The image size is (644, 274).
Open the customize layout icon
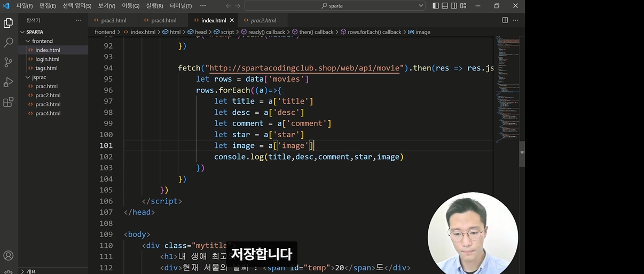[x=463, y=6]
